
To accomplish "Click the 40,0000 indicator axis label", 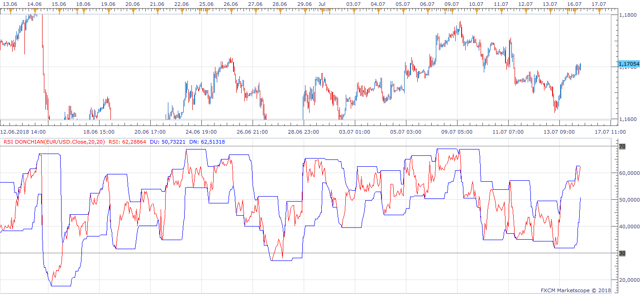I will tap(629, 227).
